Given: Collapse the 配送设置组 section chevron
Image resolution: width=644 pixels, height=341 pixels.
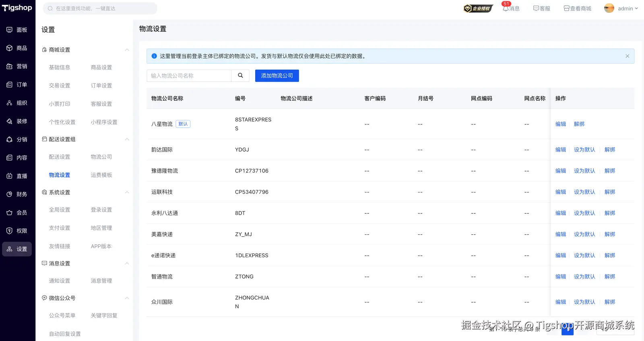Looking at the screenshot, I should pyautogui.click(x=127, y=139).
